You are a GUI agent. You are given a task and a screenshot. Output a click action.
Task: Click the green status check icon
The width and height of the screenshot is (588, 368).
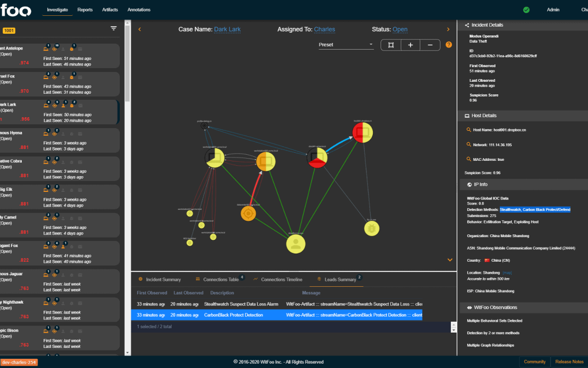coord(526,10)
